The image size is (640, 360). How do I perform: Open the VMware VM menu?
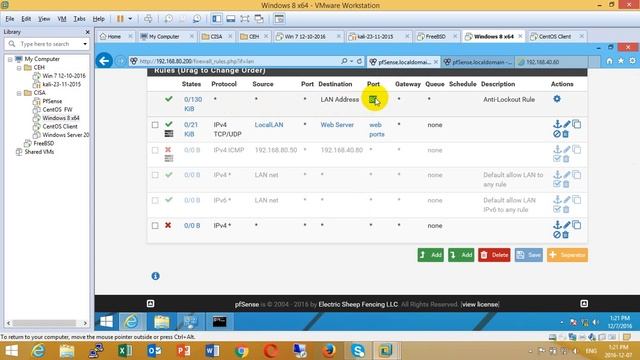(62, 19)
